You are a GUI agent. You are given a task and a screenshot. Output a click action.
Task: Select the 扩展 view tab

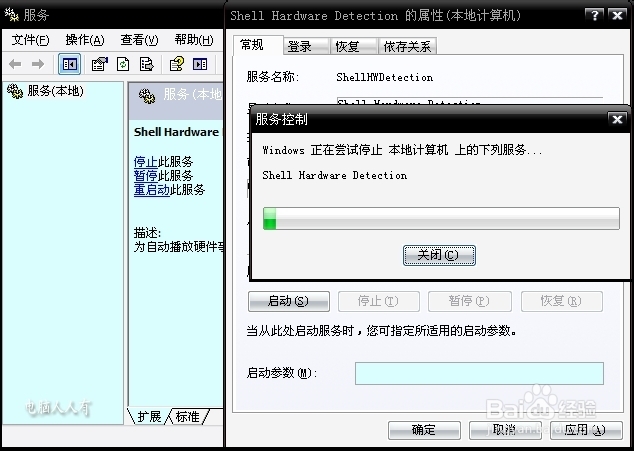point(149,416)
